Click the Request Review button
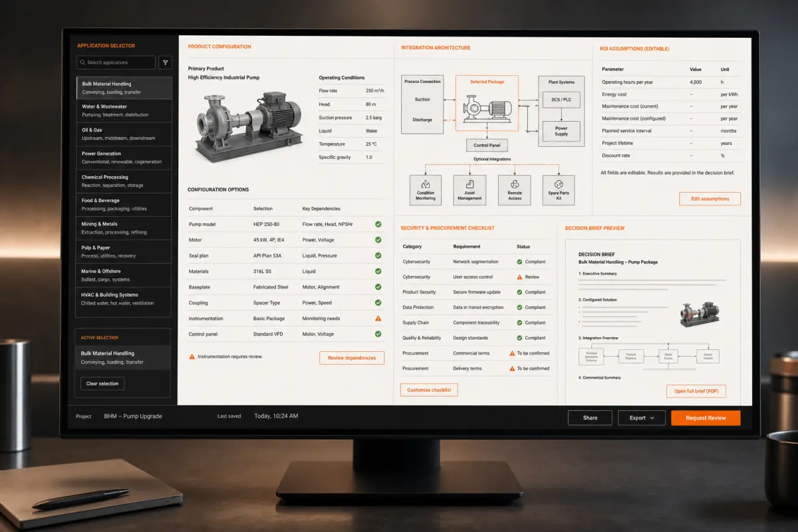The width and height of the screenshot is (798, 532). click(x=706, y=418)
